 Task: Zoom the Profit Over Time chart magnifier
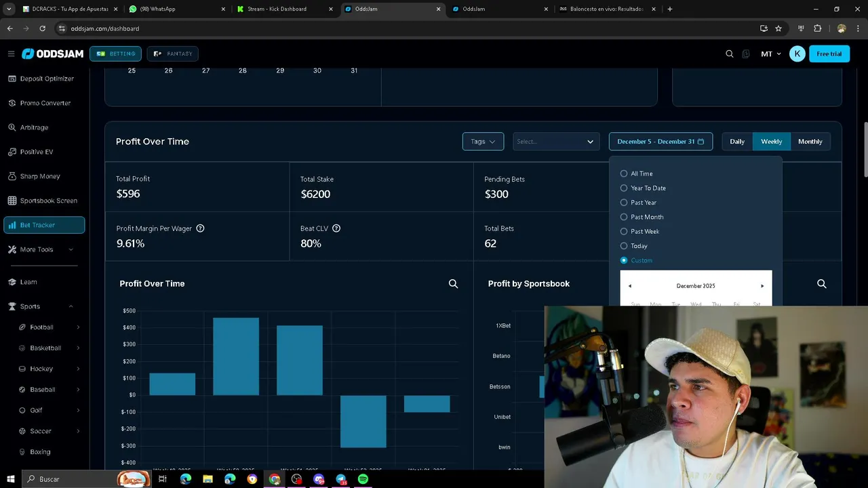point(453,284)
